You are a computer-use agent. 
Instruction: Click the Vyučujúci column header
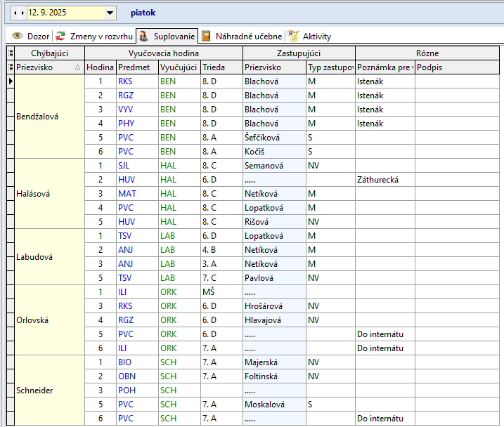pyautogui.click(x=180, y=67)
